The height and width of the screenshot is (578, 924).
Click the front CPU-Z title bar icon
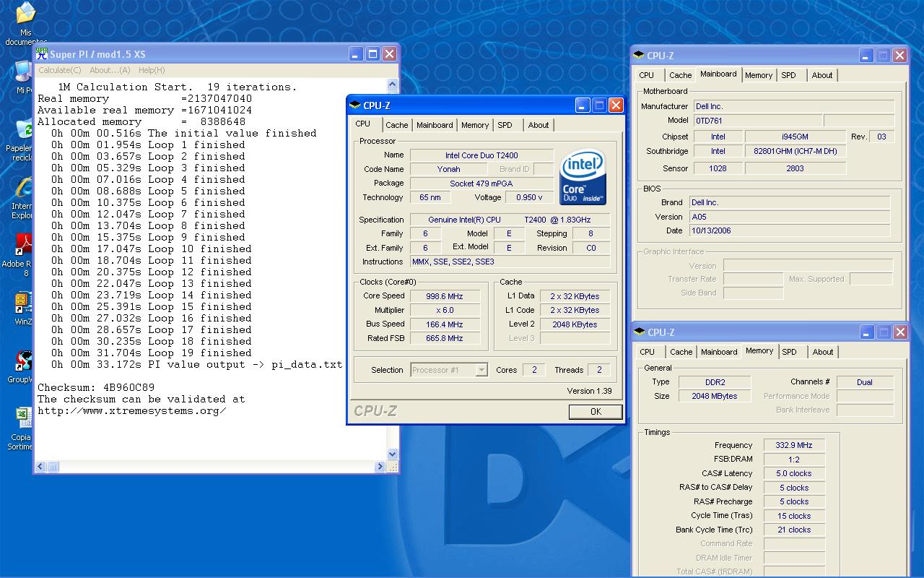pos(355,105)
